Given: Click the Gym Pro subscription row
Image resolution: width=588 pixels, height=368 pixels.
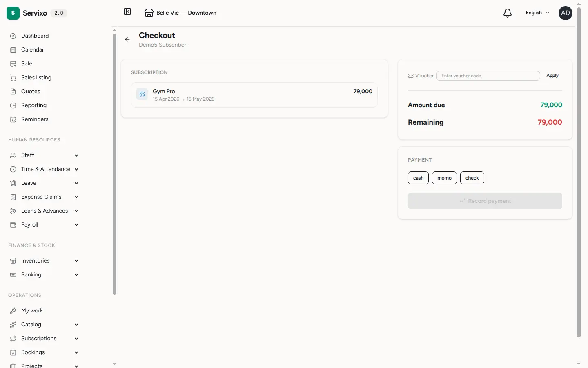Looking at the screenshot, I should (x=254, y=95).
